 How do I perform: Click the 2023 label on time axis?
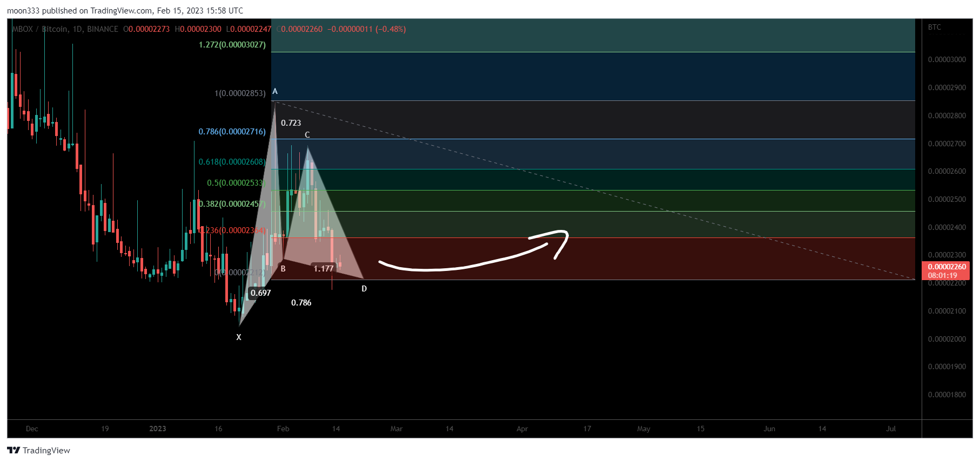click(x=158, y=429)
